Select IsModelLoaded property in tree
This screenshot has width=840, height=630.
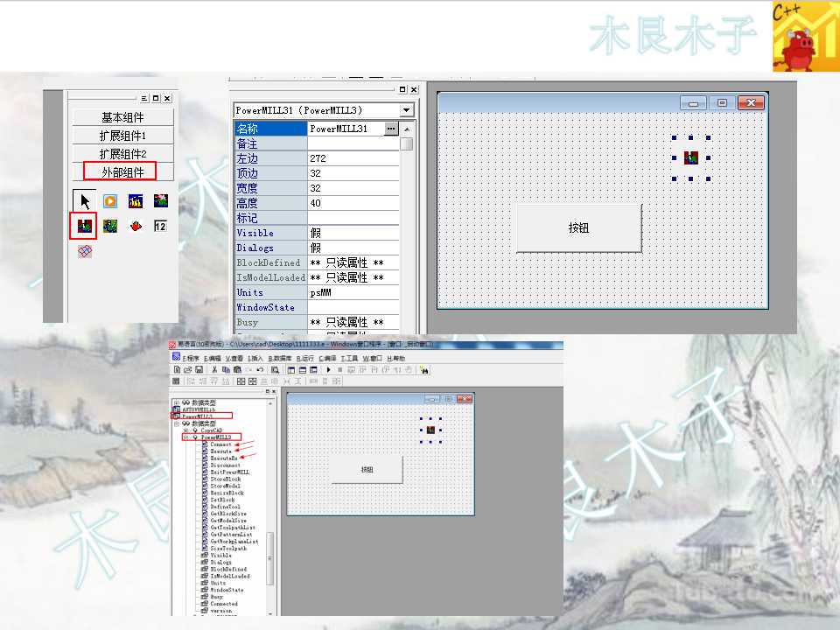point(230,576)
